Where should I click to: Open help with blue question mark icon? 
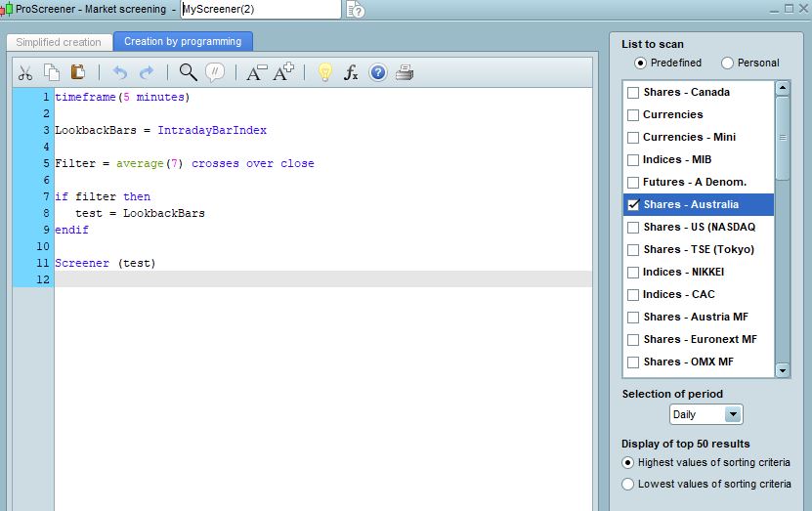coord(378,72)
